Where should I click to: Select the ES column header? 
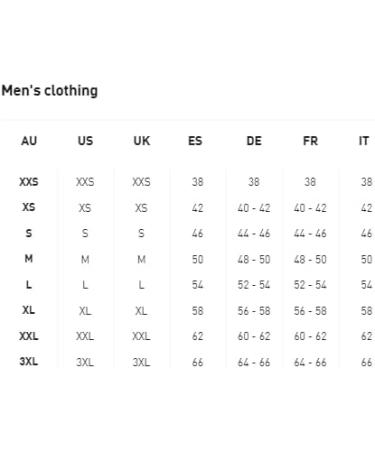(195, 141)
